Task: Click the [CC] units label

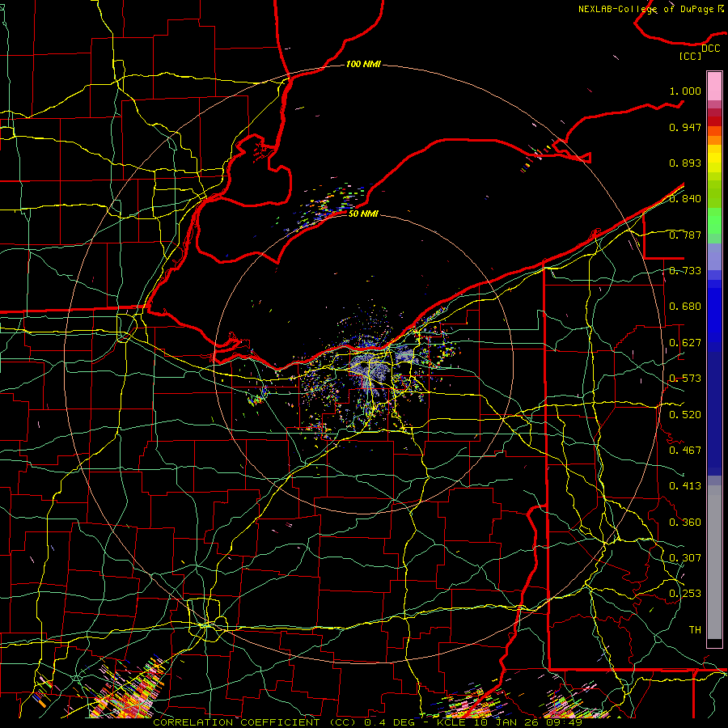Action: point(690,56)
